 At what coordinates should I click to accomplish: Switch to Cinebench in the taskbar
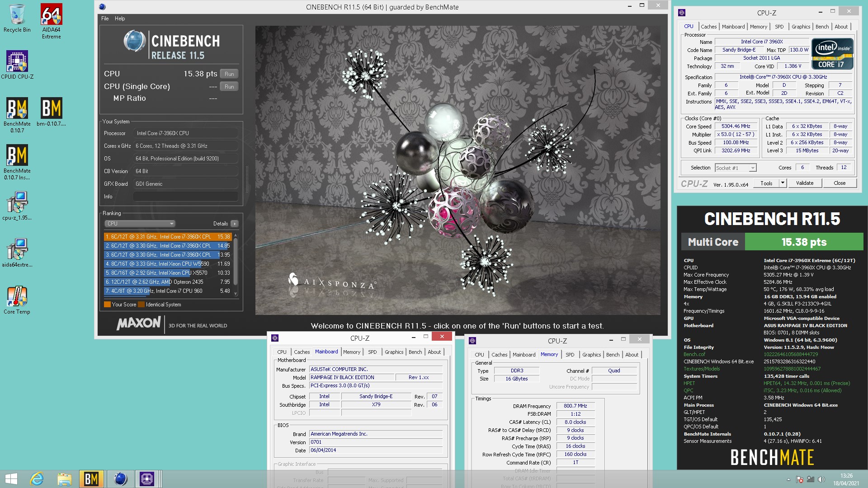coord(120,479)
